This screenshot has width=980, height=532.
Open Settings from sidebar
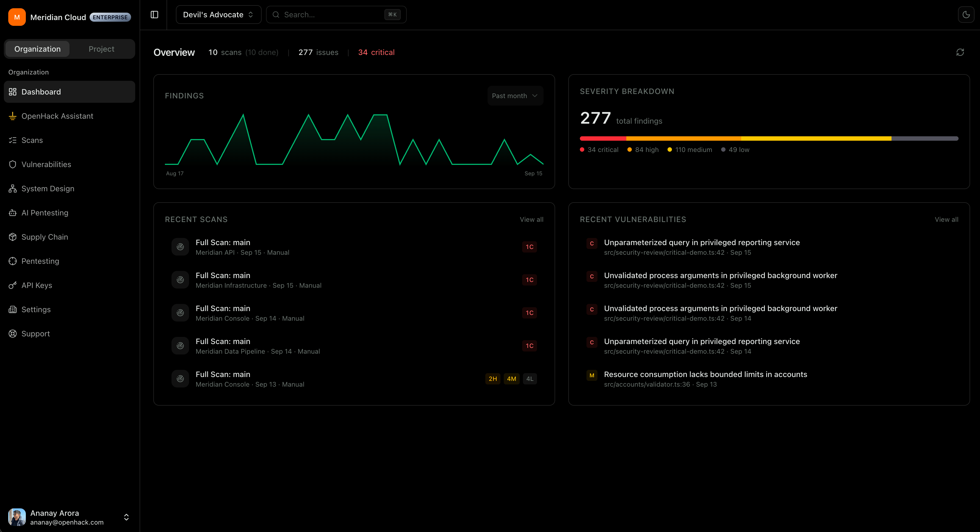69,309
